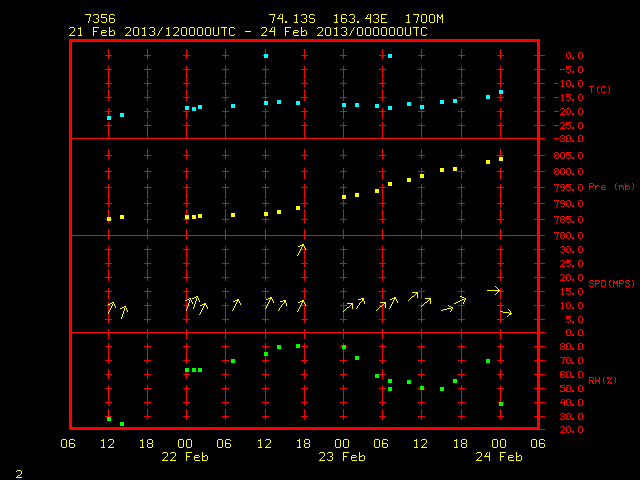640x480 pixels.
Task: Click the 74.13S latitude text
Action: point(292,19)
